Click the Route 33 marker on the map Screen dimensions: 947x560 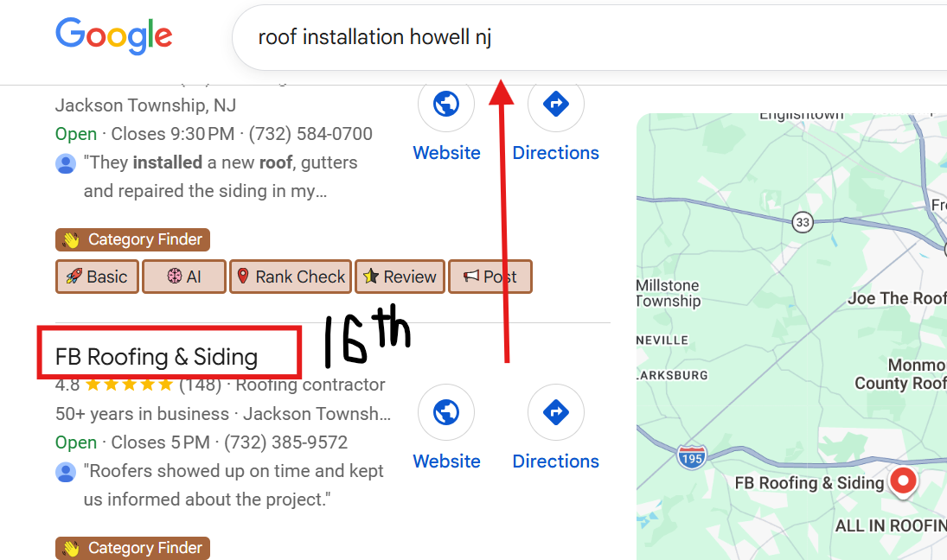(x=803, y=223)
